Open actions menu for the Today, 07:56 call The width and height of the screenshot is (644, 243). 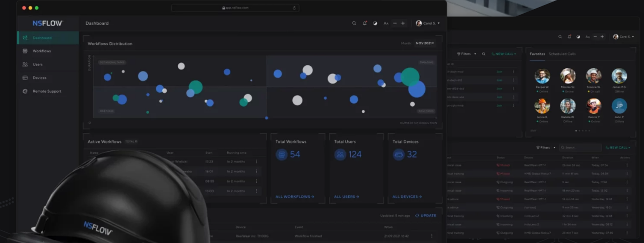tap(627, 165)
